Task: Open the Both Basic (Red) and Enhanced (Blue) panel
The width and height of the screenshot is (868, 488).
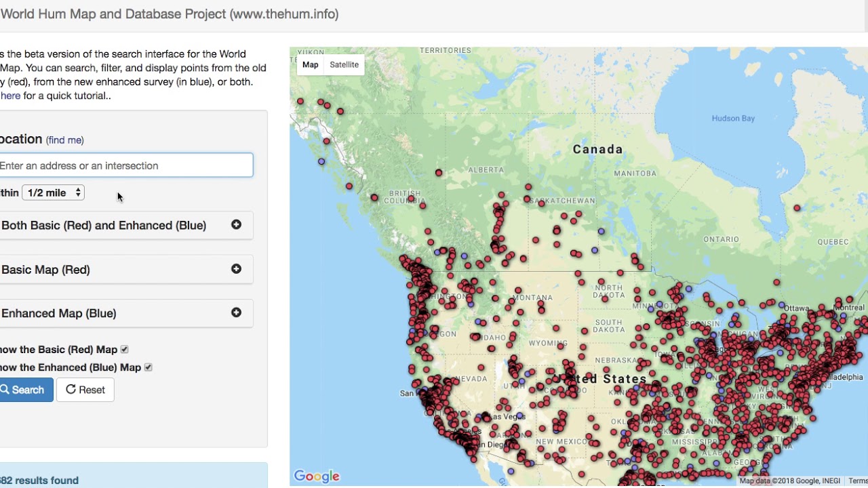Action: click(125, 225)
